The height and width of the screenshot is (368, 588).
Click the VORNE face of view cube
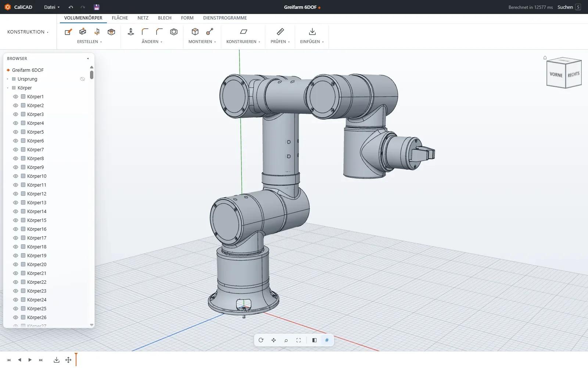[556, 75]
